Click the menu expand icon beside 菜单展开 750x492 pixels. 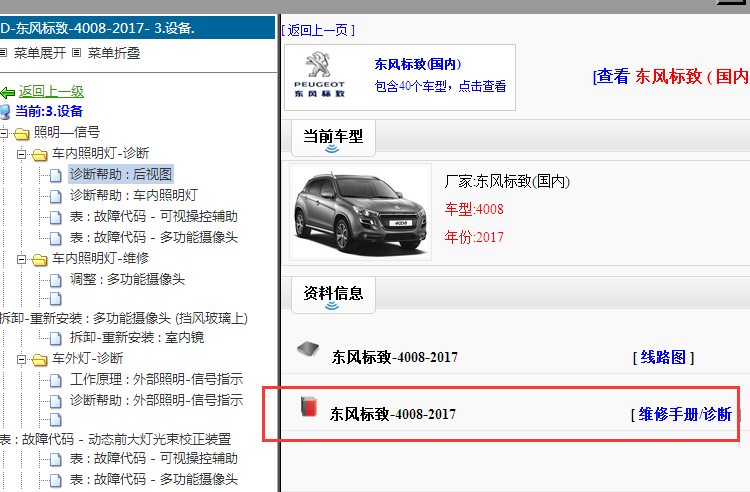click(x=3, y=53)
